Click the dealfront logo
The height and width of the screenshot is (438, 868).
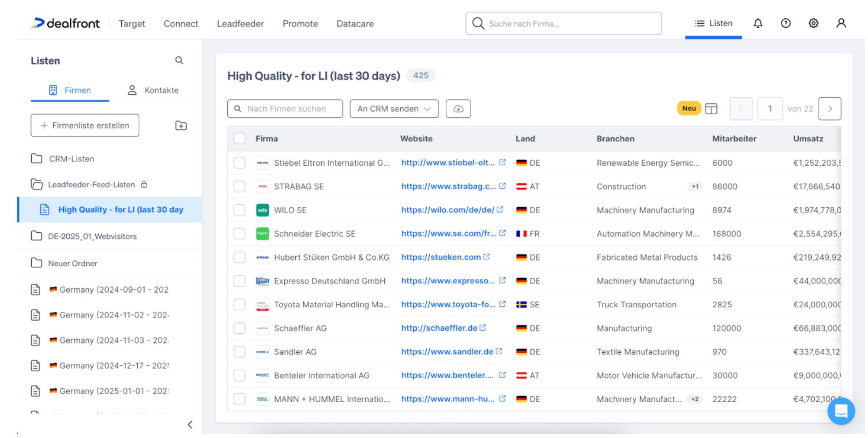[x=65, y=23]
